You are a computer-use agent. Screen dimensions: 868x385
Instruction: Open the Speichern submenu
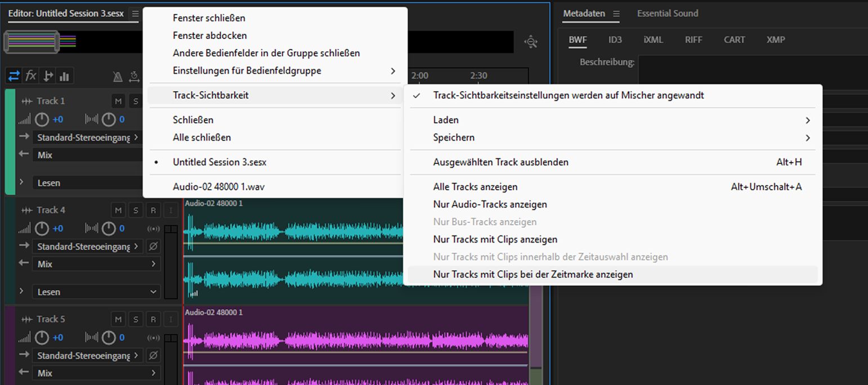(x=614, y=137)
